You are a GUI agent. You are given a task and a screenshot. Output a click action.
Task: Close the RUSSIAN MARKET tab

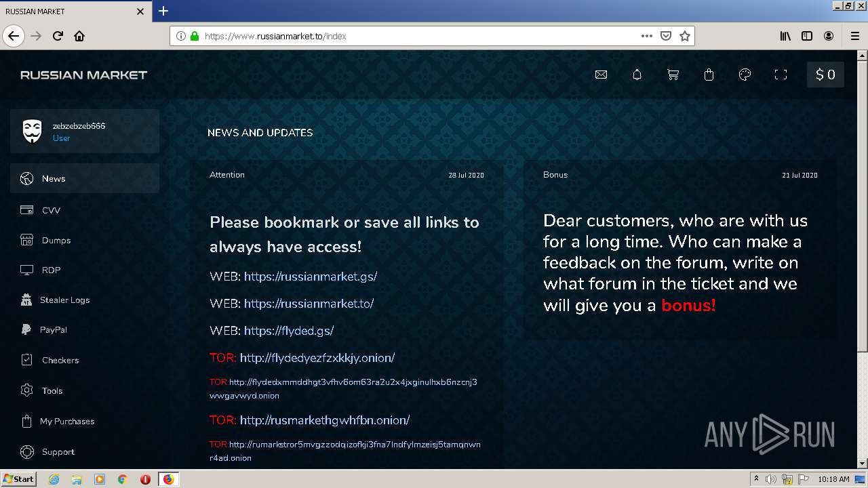coord(140,12)
